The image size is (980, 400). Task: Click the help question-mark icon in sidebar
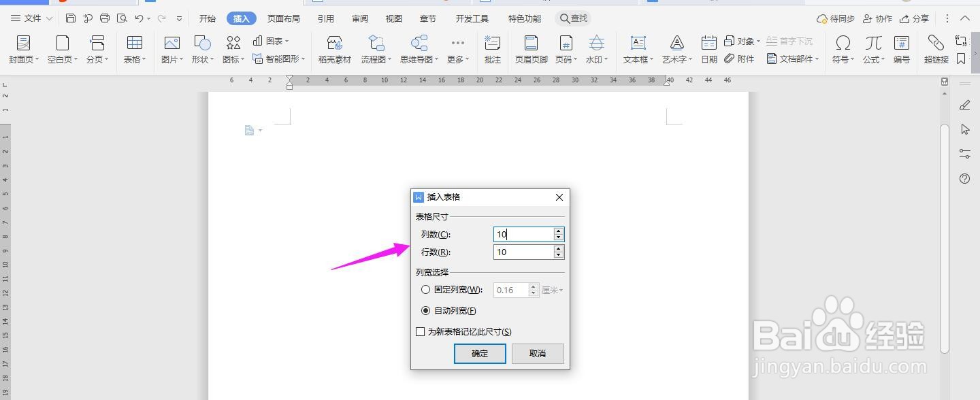(x=964, y=179)
